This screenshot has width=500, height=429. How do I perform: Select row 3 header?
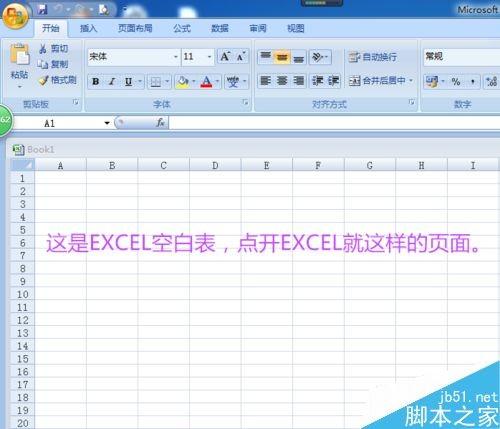click(x=22, y=204)
